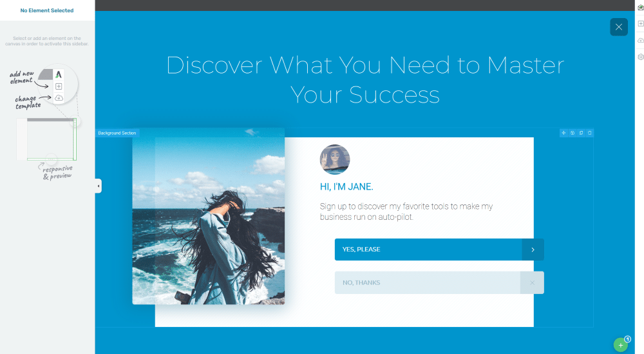Click the X icon on the NO, THANKS button
This screenshot has height=354, width=644.
pyautogui.click(x=532, y=282)
